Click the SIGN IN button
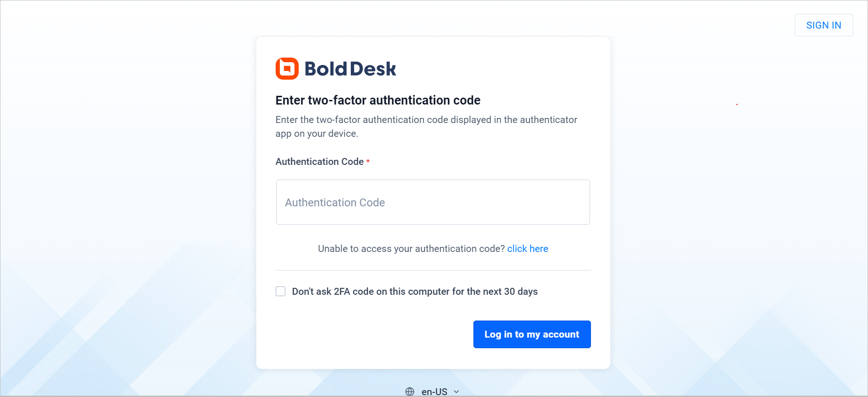868x397 pixels. point(824,25)
